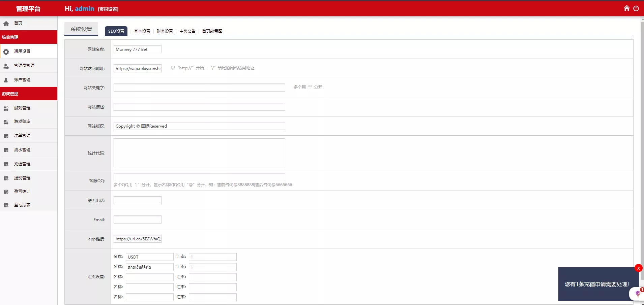Image resolution: width=644 pixels, height=305 pixels.
Task: Close the recharge request notification popup
Action: coord(638,268)
